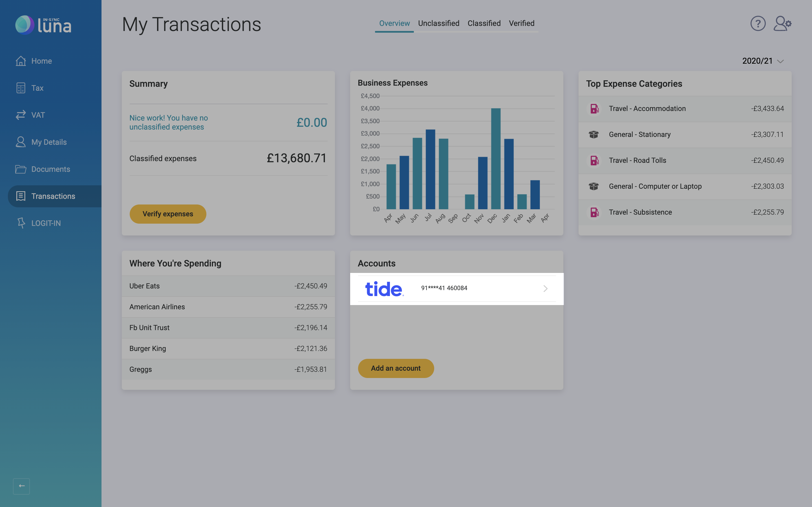Click the back arrow at bottom left

point(21,486)
